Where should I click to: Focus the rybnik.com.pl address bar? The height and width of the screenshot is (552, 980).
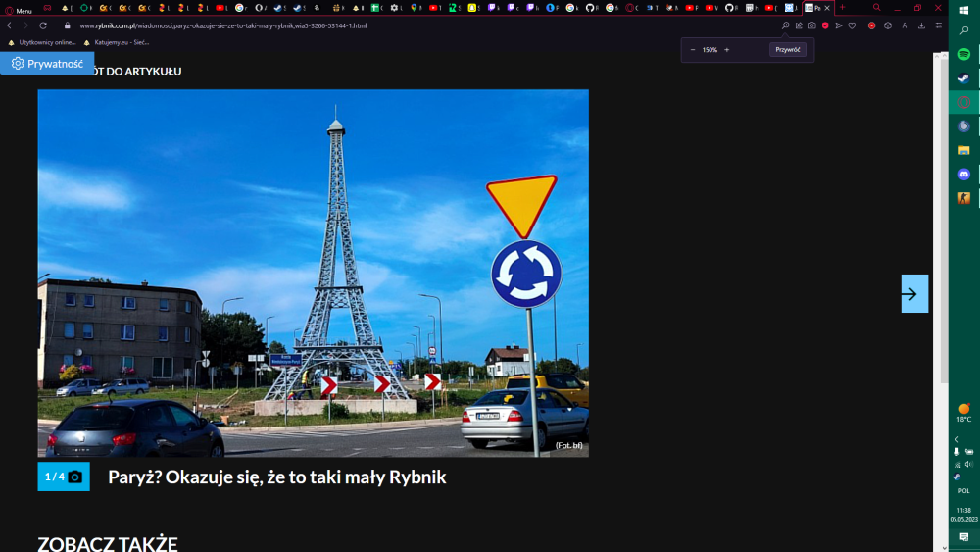click(223, 25)
